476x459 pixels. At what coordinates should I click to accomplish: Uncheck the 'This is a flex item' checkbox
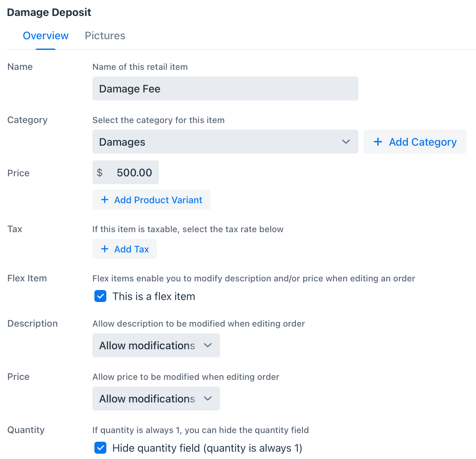click(x=100, y=296)
